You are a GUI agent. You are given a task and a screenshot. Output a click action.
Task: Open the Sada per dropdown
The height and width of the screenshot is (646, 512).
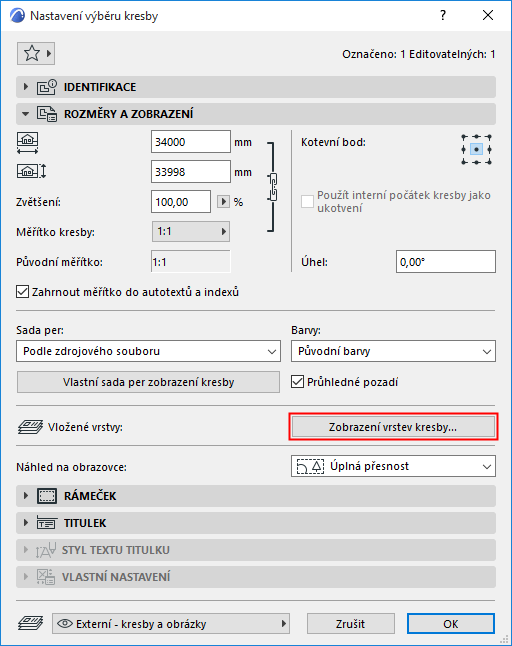(148, 351)
